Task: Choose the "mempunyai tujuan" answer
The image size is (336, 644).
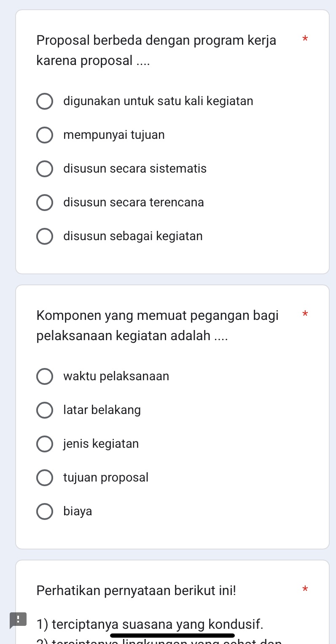Action: [45, 135]
